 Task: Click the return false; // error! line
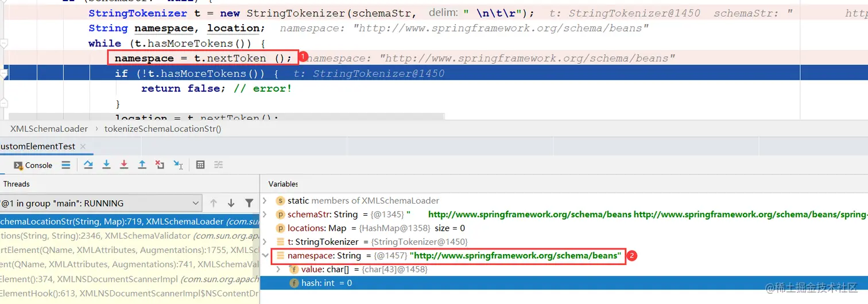point(216,88)
